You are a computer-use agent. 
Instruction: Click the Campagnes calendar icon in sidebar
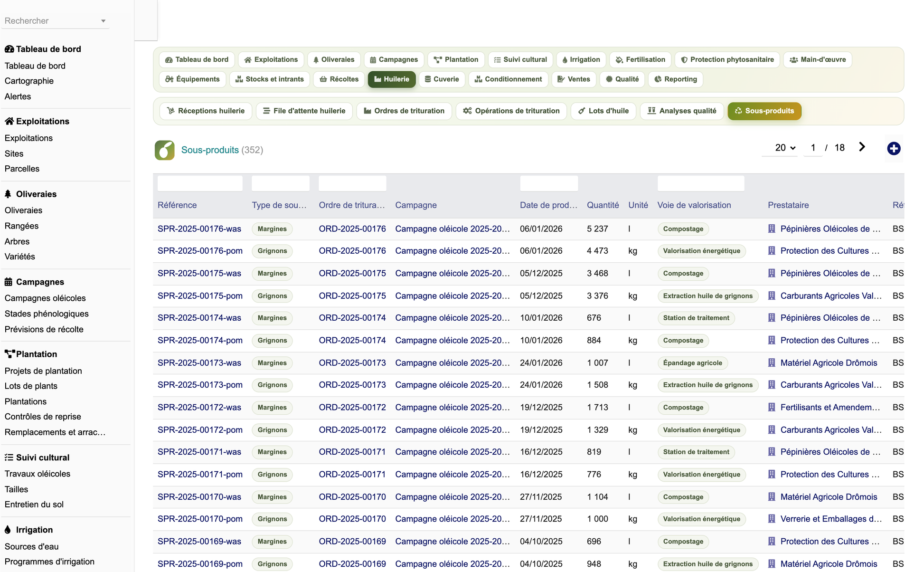pyautogui.click(x=9, y=282)
